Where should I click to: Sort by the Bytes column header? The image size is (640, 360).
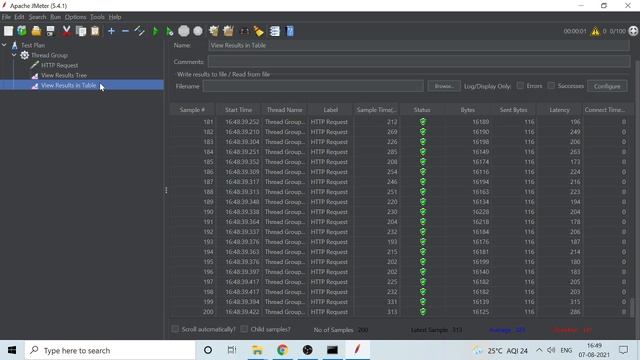[467, 110]
